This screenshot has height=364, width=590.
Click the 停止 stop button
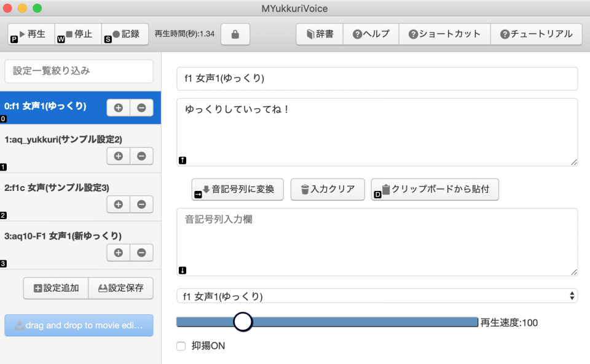click(78, 34)
